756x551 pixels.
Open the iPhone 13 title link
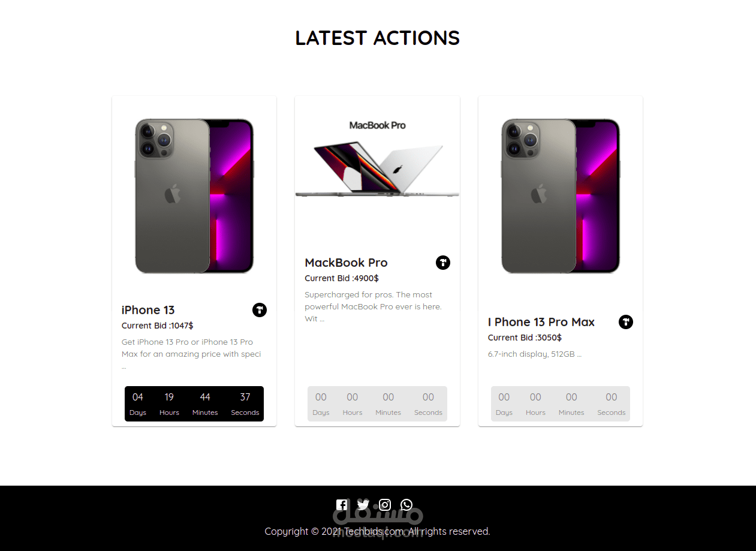coord(148,310)
